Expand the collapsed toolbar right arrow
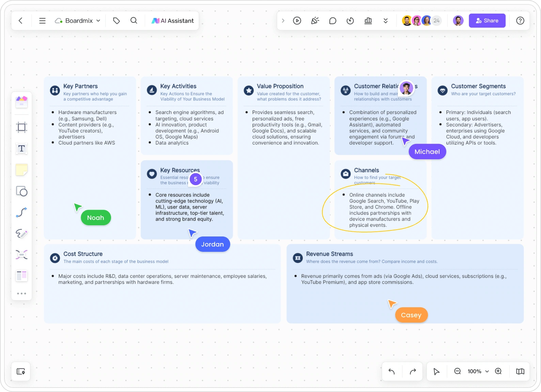This screenshot has width=541, height=392. click(283, 21)
